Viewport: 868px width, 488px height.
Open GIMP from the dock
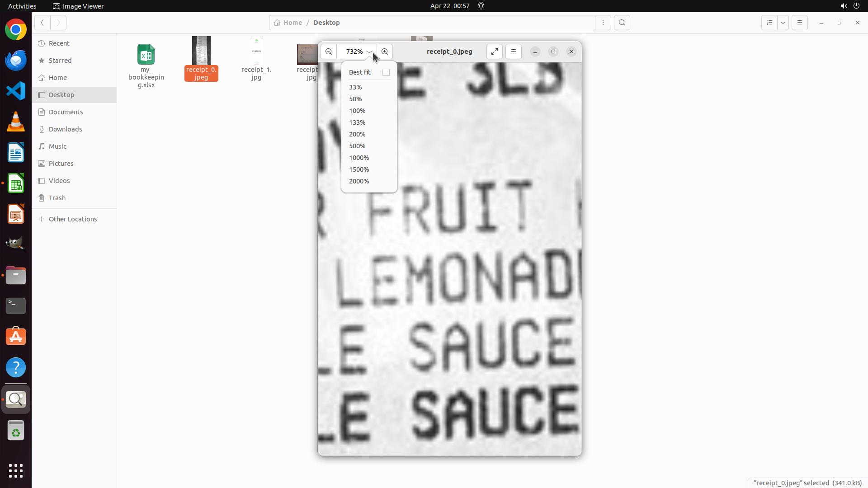coord(16,244)
